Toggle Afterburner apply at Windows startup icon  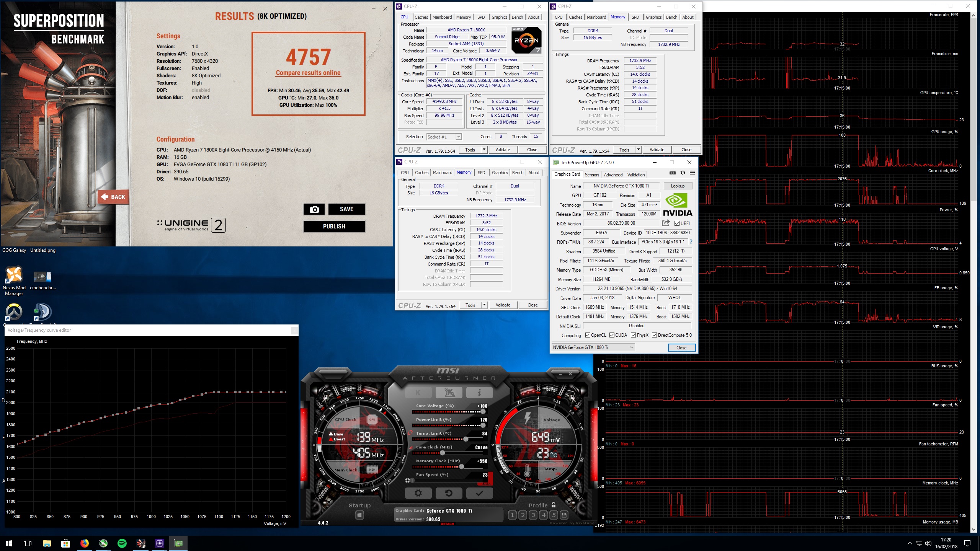[359, 515]
